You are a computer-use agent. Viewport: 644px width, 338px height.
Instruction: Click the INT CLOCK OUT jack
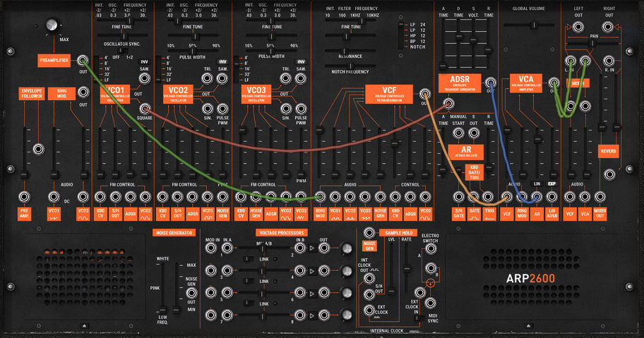tap(369, 278)
